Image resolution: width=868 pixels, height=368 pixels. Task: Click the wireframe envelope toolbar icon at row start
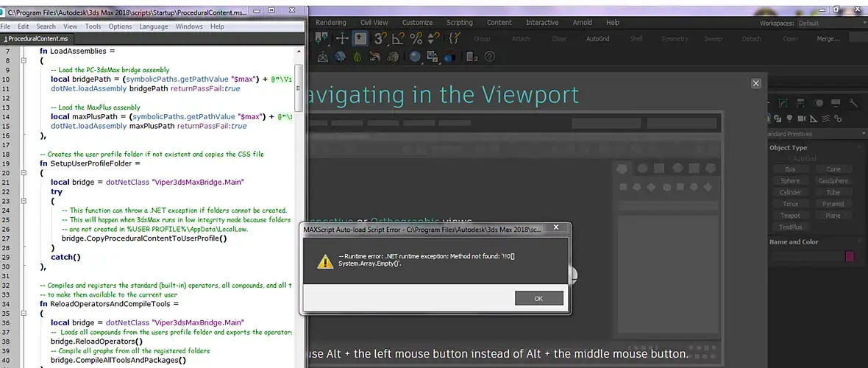click(324, 57)
